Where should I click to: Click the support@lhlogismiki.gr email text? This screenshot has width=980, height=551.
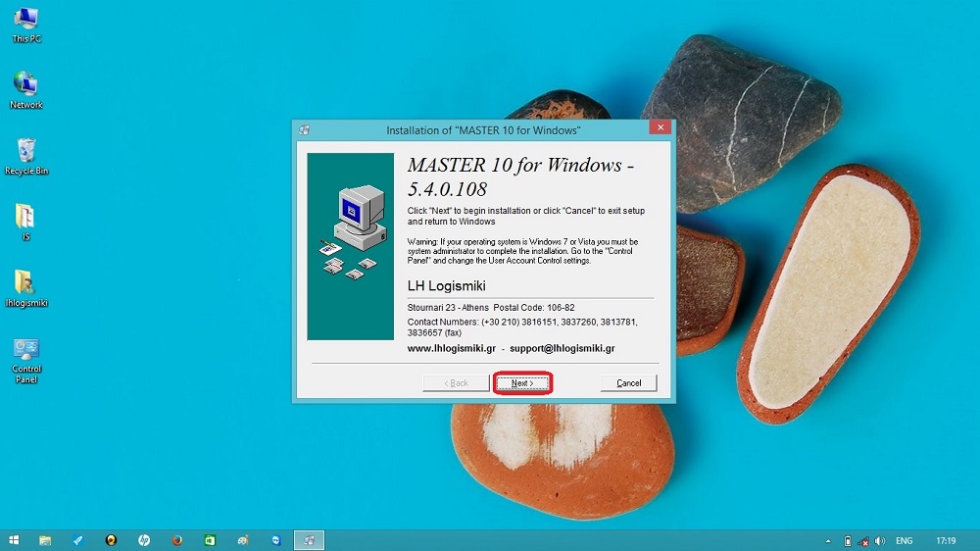tap(562, 348)
